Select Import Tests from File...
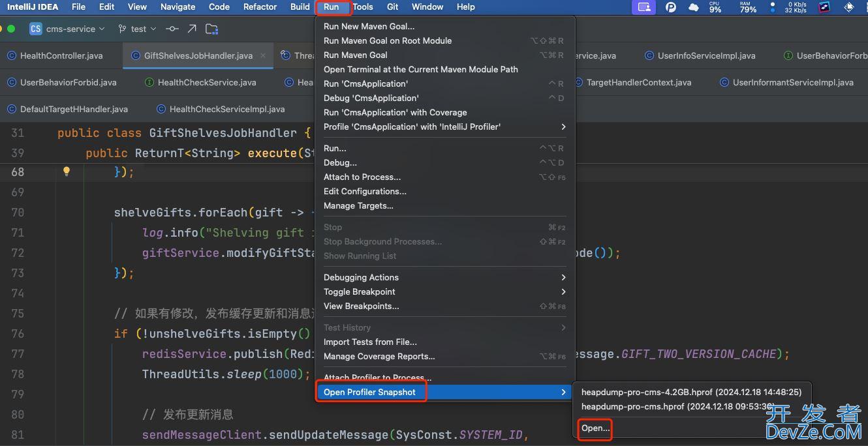868x446 pixels. (445, 342)
